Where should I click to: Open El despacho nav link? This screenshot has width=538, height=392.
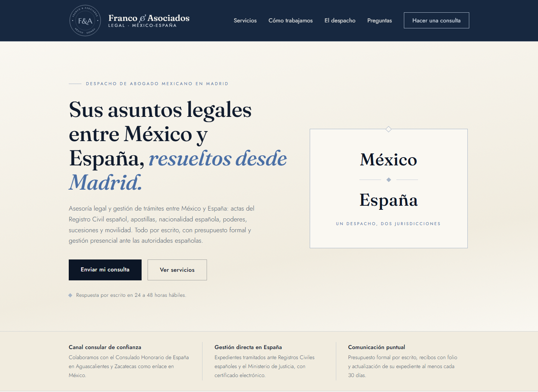[340, 21]
